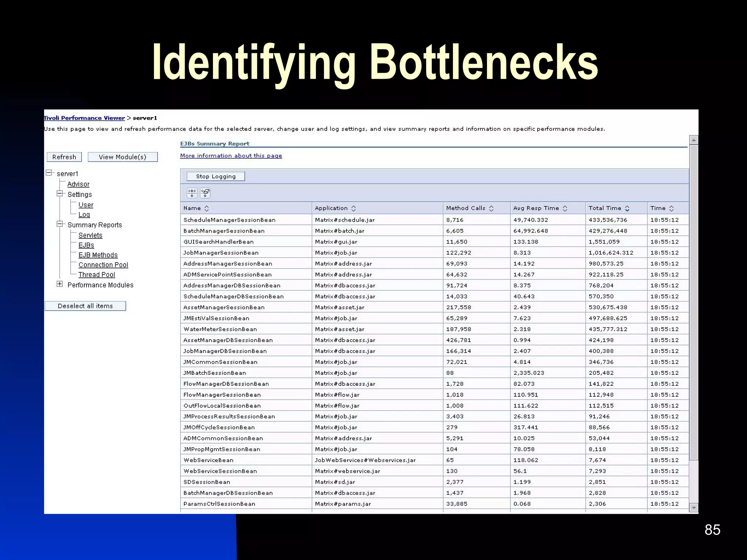Select ADMServicePointSessionBean name cell
Screen dimensions: 747x560
(x=246, y=275)
